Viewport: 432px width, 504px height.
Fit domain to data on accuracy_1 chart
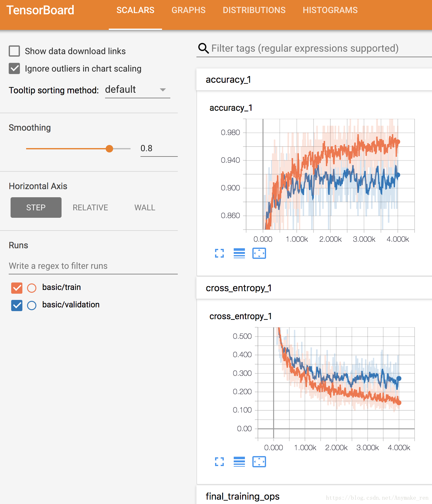click(x=259, y=253)
